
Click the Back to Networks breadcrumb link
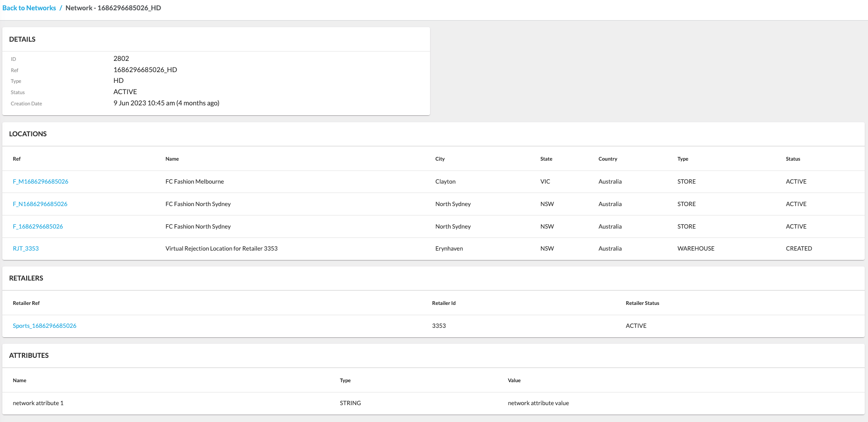29,8
